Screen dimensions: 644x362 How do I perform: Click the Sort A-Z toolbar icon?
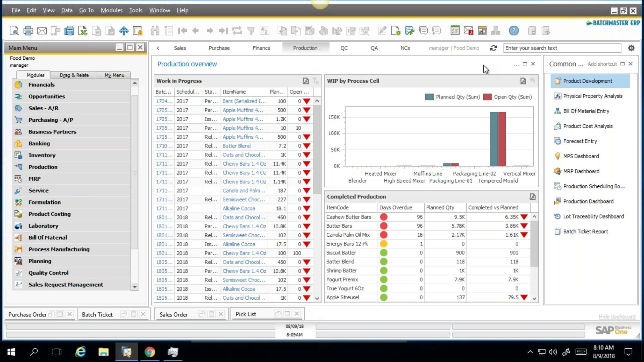point(265,31)
